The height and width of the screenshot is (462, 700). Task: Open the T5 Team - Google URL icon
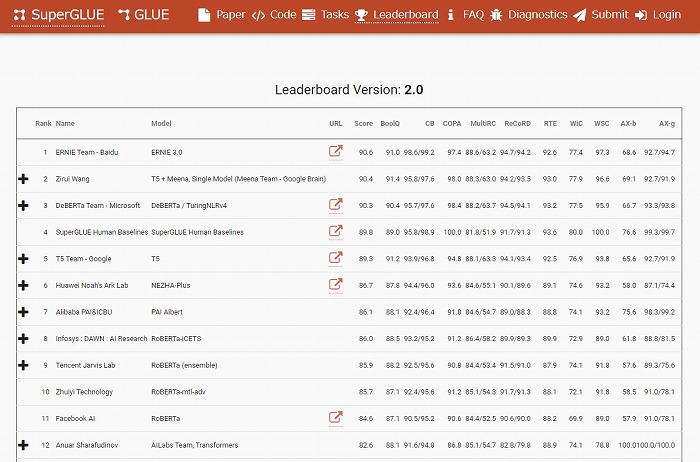[x=336, y=258]
